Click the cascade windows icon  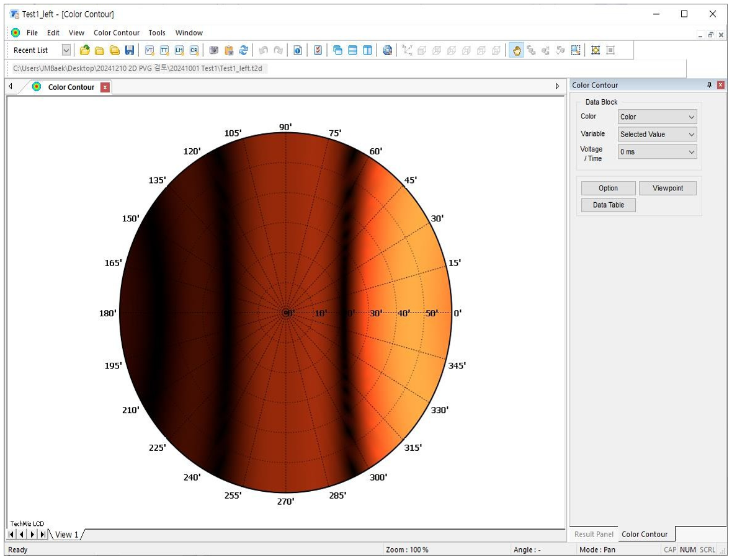(337, 50)
